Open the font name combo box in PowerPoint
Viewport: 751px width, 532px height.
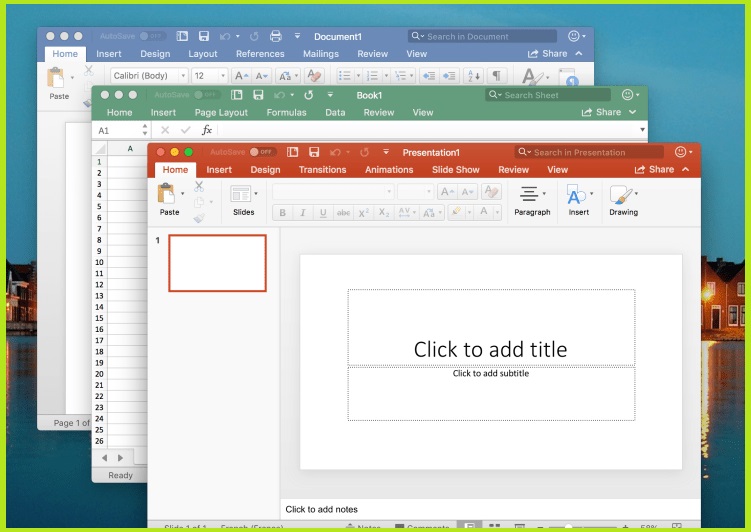pyautogui.click(x=333, y=192)
